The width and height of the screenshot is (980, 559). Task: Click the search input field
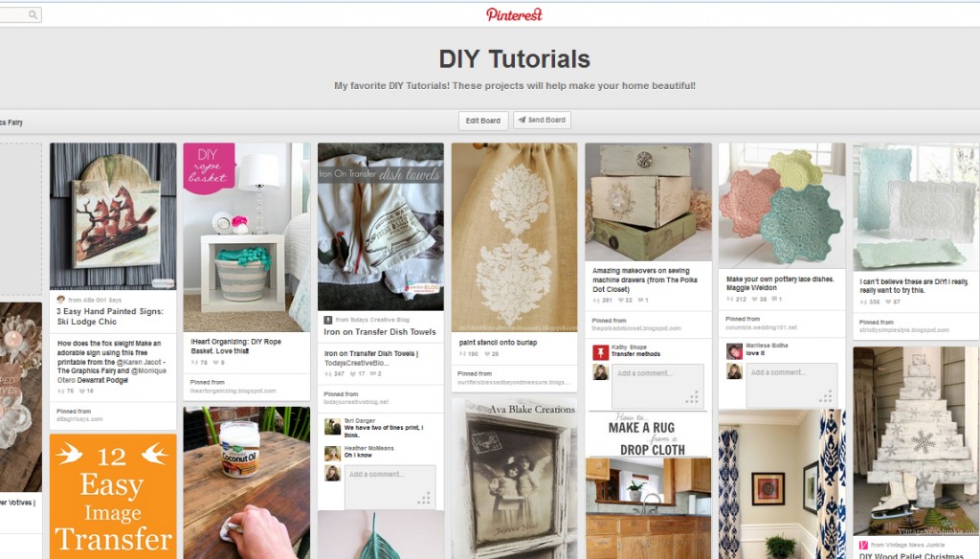pos(21,14)
